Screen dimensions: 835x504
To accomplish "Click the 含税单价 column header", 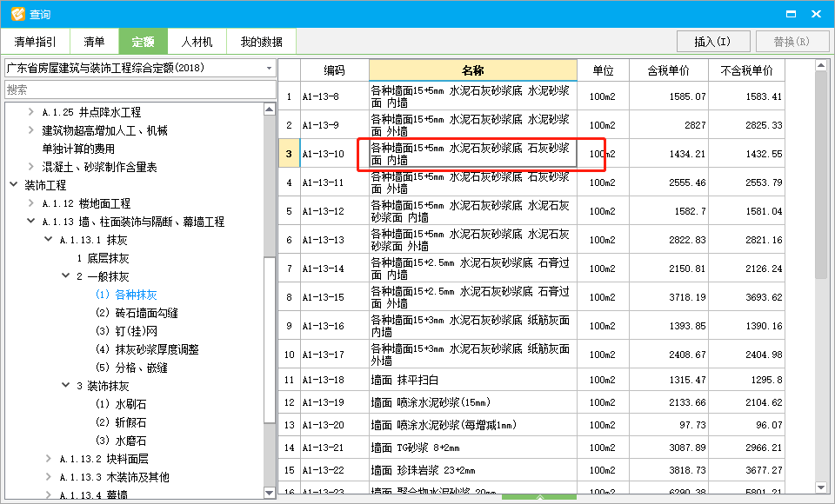I will click(669, 70).
